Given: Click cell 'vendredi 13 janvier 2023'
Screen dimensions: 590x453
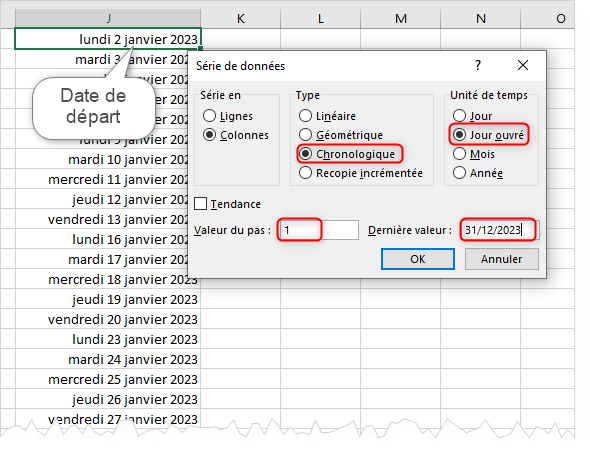Looking at the screenshot, I should 102,219.
